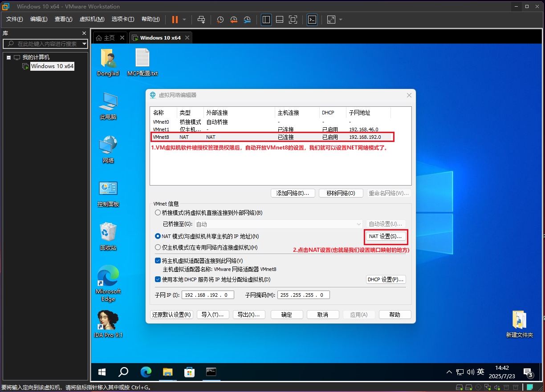
Task: Uncheck the local DHCP service checkbox
Action: click(158, 279)
